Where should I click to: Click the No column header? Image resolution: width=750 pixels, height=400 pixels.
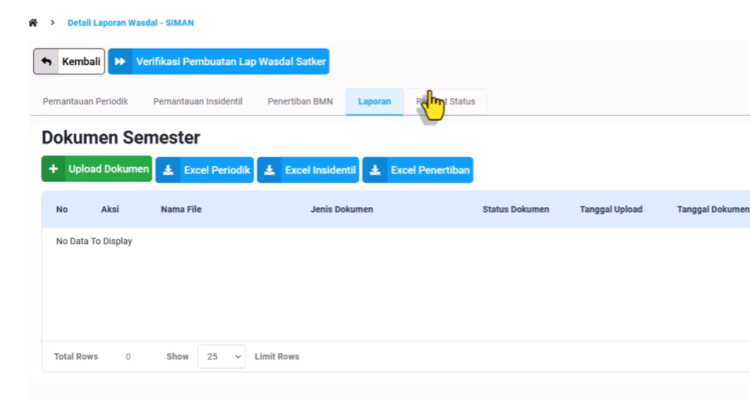[x=62, y=209]
